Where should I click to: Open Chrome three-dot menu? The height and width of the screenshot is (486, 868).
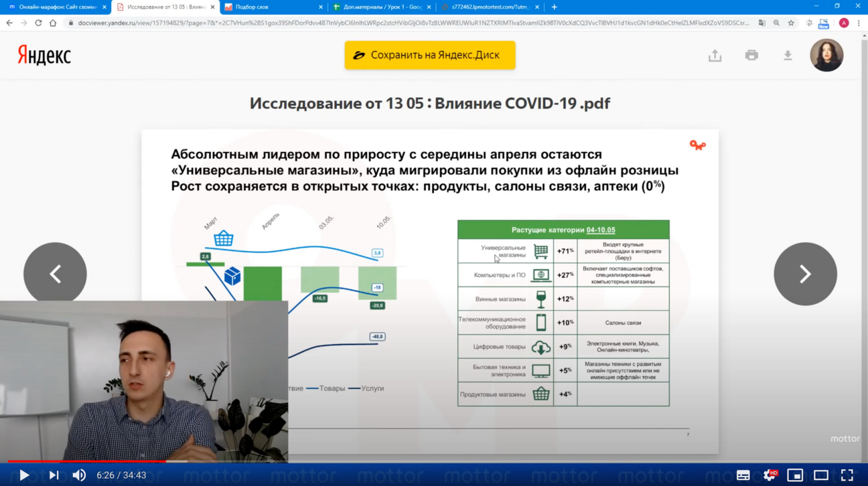(x=859, y=23)
